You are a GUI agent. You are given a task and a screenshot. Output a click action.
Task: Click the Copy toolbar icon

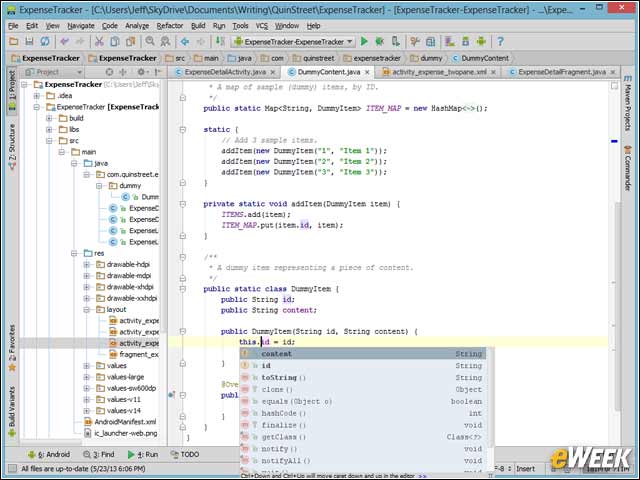(x=115, y=41)
